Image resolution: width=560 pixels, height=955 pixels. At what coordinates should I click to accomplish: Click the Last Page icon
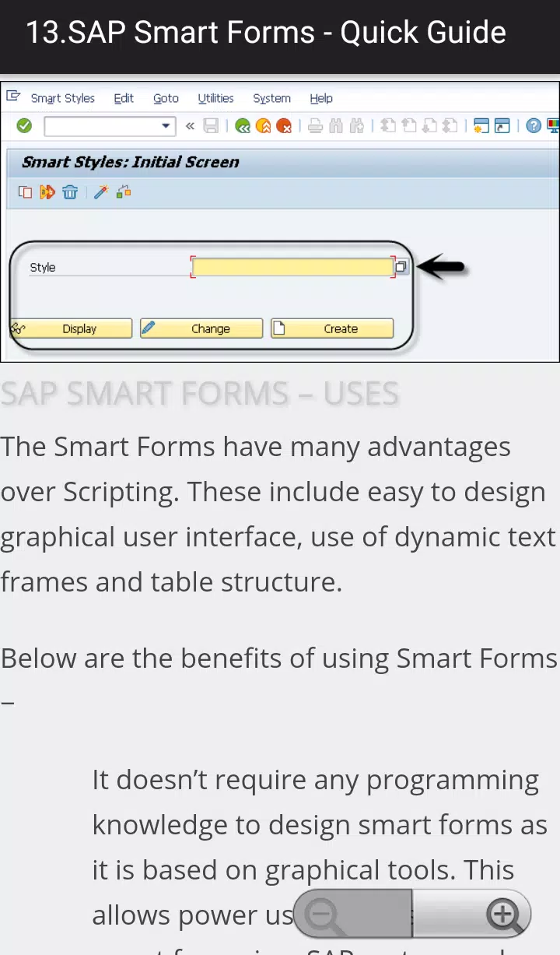click(x=450, y=125)
